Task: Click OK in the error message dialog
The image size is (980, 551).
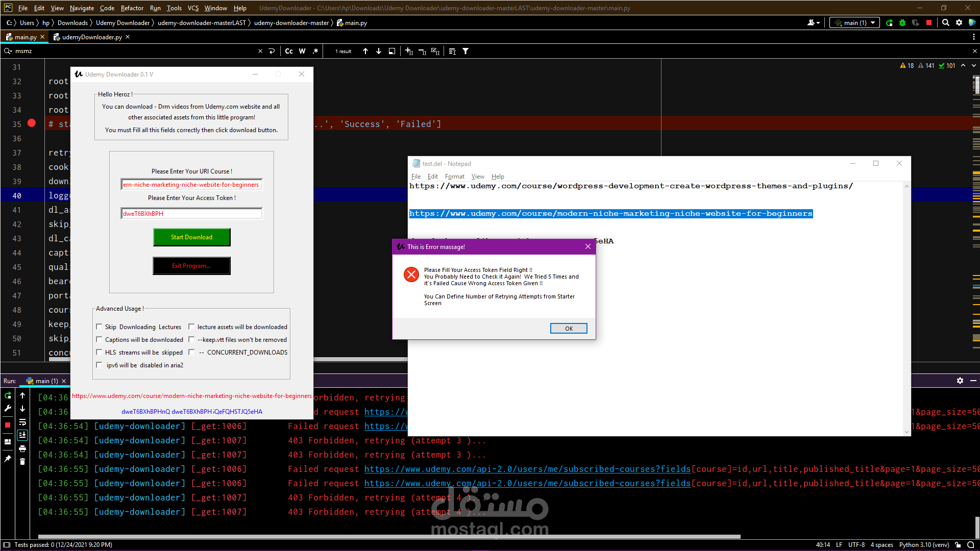Action: pos(569,329)
